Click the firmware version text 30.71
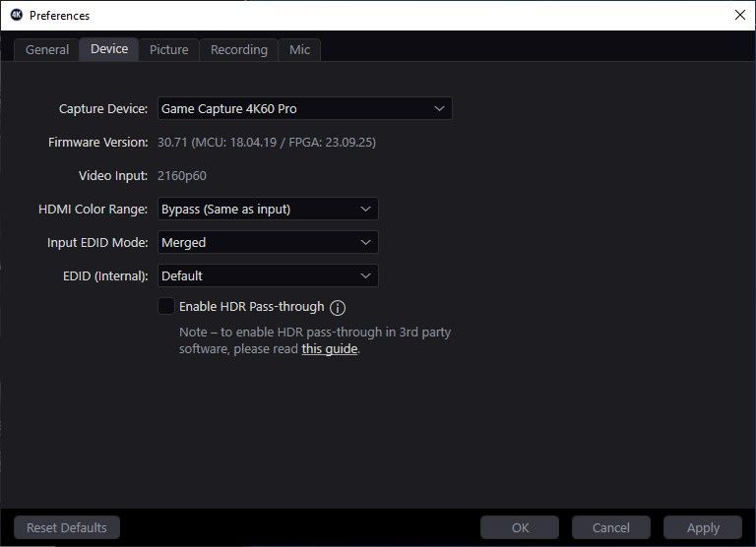Viewport: 756px width, 547px height. (267, 143)
